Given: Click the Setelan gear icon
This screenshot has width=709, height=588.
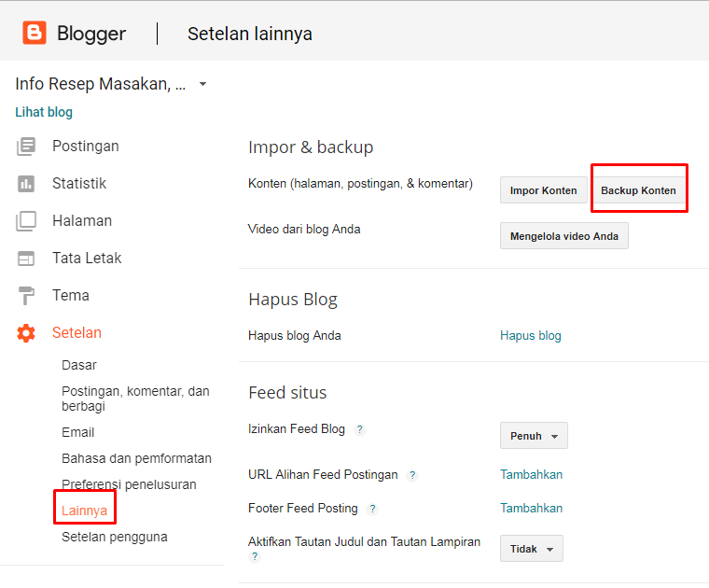Looking at the screenshot, I should (x=26, y=333).
